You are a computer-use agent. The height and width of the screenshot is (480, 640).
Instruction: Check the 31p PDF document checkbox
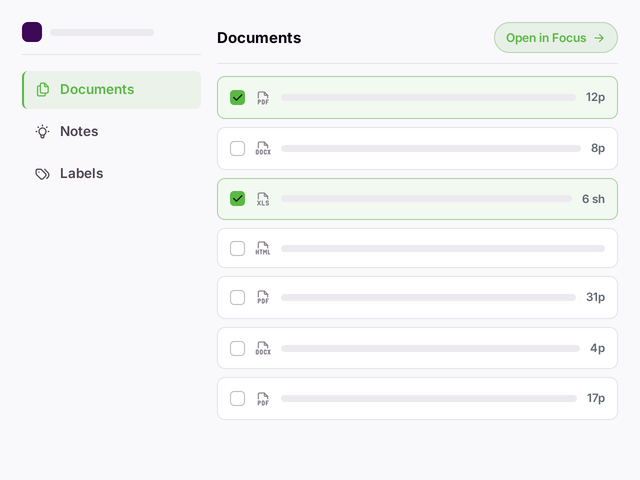238,298
